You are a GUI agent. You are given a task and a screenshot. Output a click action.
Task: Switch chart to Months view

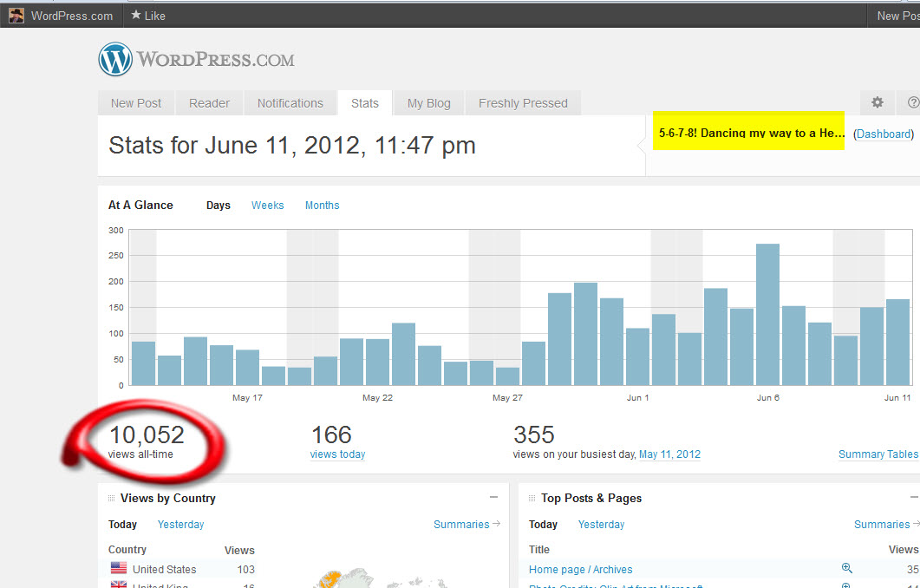click(322, 206)
